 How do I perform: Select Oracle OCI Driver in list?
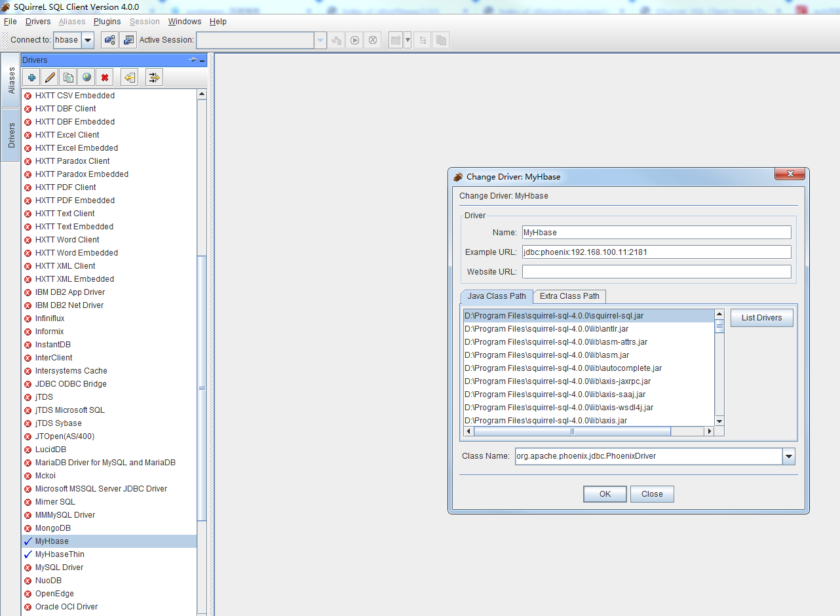(109, 607)
